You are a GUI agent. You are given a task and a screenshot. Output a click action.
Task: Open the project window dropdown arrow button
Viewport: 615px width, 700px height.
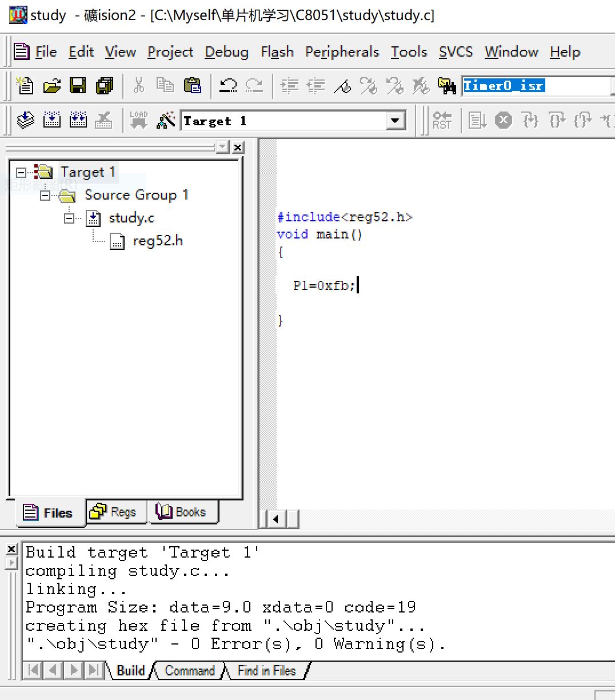[223, 147]
